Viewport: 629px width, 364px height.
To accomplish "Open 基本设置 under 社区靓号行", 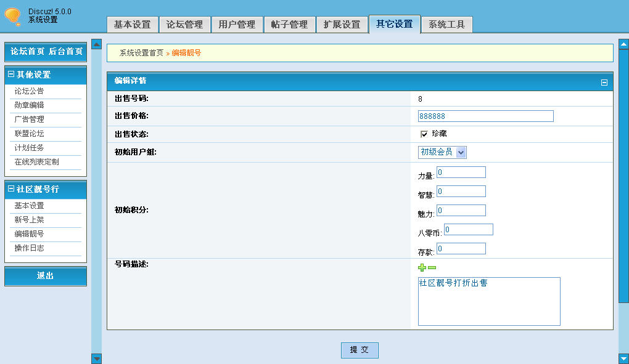I will pos(29,206).
